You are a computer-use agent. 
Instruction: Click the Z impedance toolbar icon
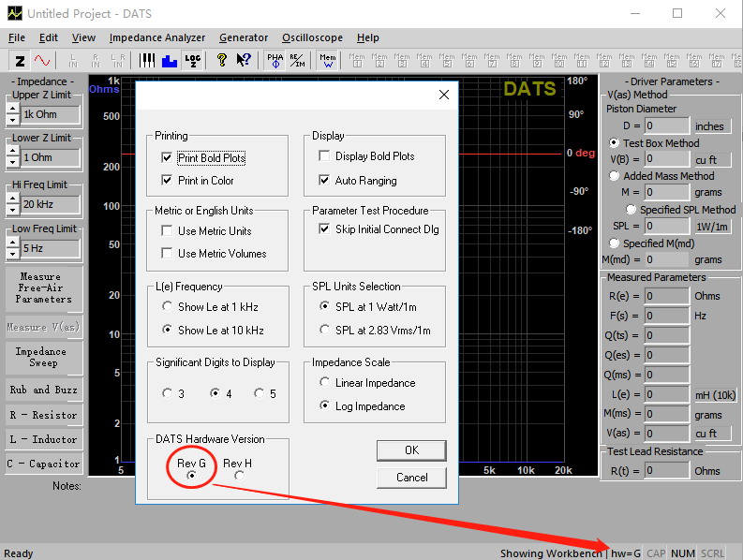19,61
